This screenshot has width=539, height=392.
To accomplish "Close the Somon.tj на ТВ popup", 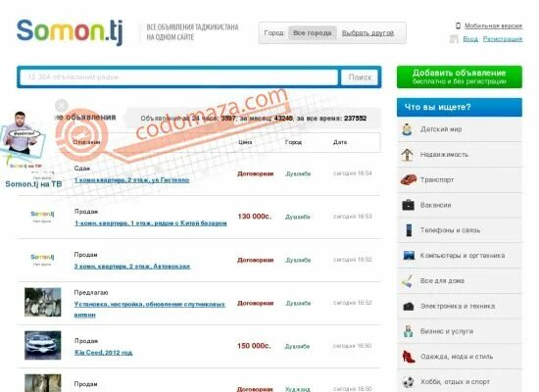I will coord(62,106).
